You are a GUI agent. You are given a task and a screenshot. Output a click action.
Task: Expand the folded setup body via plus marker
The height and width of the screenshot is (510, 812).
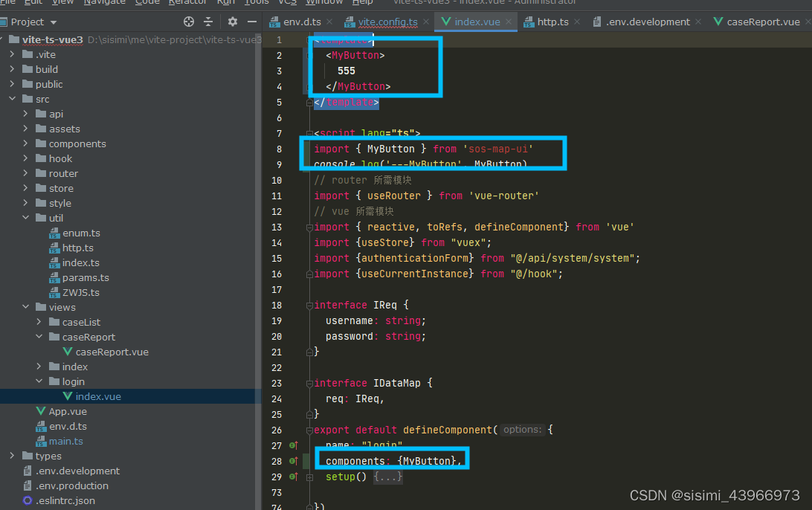tap(309, 477)
